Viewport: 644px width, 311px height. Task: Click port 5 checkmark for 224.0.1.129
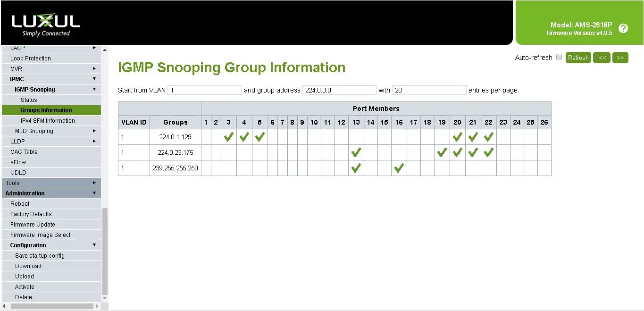click(259, 137)
